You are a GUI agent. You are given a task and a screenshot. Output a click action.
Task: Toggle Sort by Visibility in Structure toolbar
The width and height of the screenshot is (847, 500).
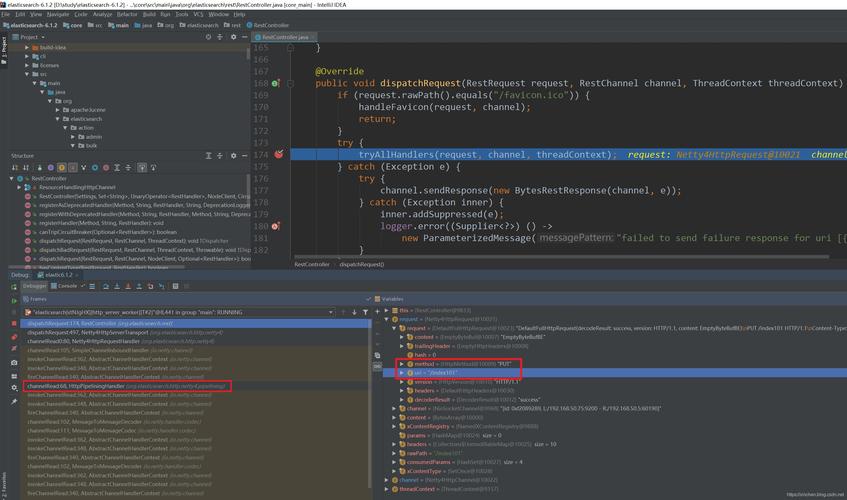pyautogui.click(x=15, y=167)
